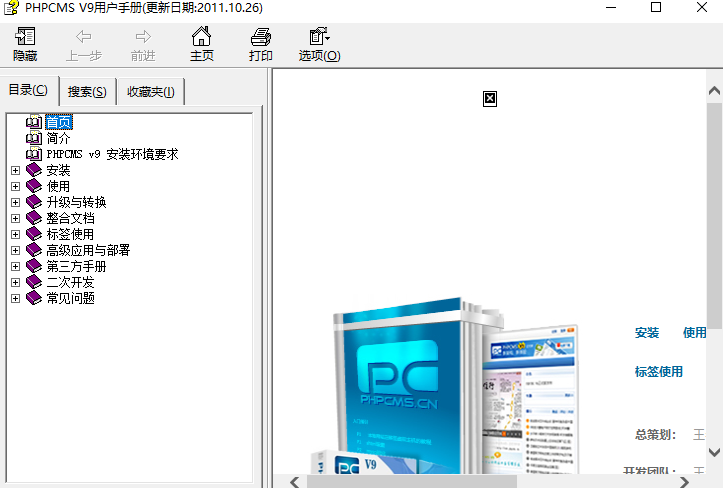
Task: Click the page icon next to 简介
Action: coord(34,138)
